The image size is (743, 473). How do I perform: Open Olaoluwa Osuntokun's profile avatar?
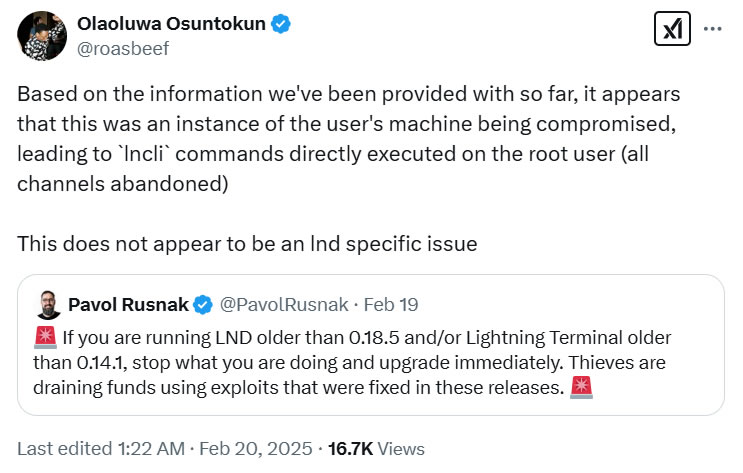pyautogui.click(x=42, y=34)
